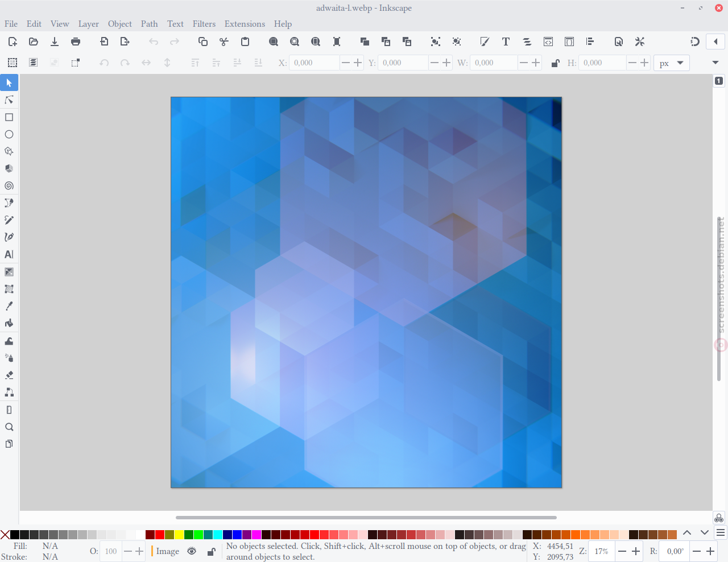Click the Paste clipboard icon
Screen dimensions: 728x562
[x=245, y=42]
